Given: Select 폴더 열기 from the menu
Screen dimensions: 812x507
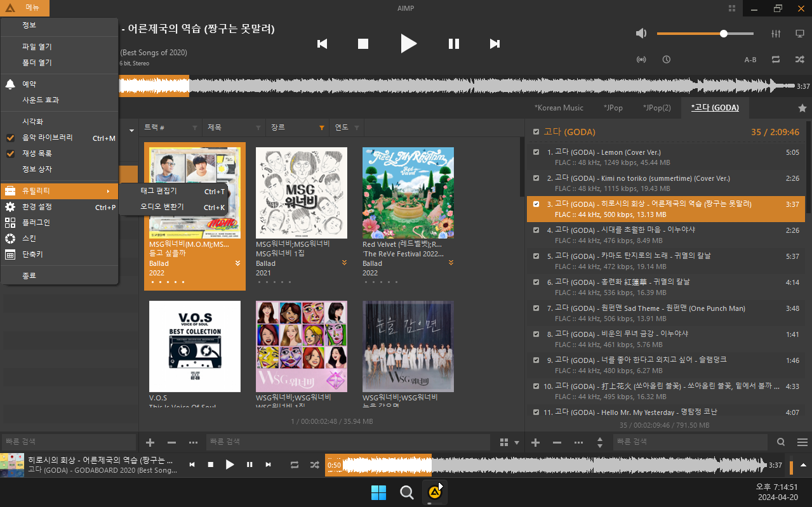Looking at the screenshot, I should coord(59,63).
